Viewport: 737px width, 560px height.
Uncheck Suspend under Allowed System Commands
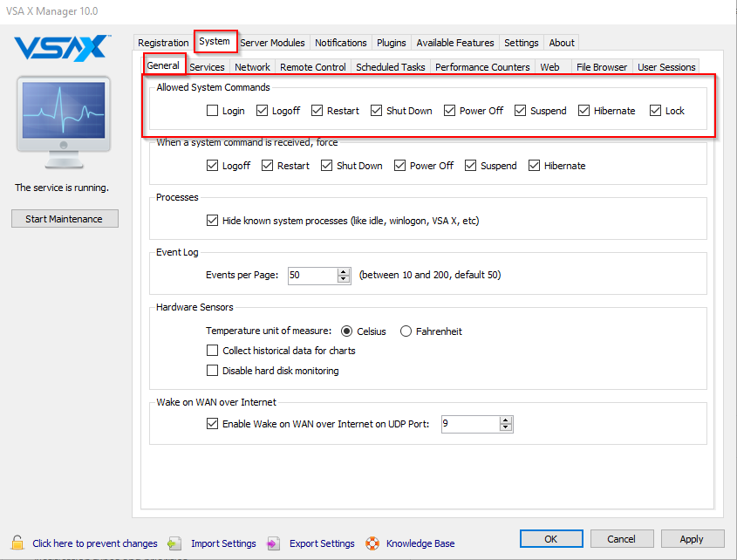click(x=521, y=111)
